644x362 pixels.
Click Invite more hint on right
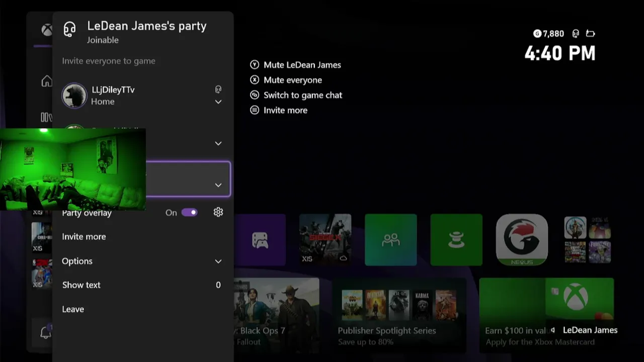click(285, 110)
